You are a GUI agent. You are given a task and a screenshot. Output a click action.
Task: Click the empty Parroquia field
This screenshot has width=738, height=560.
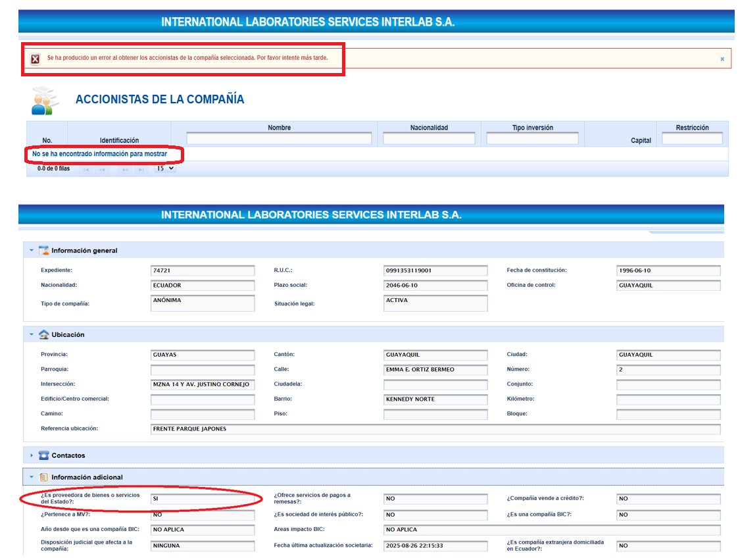[x=203, y=370]
